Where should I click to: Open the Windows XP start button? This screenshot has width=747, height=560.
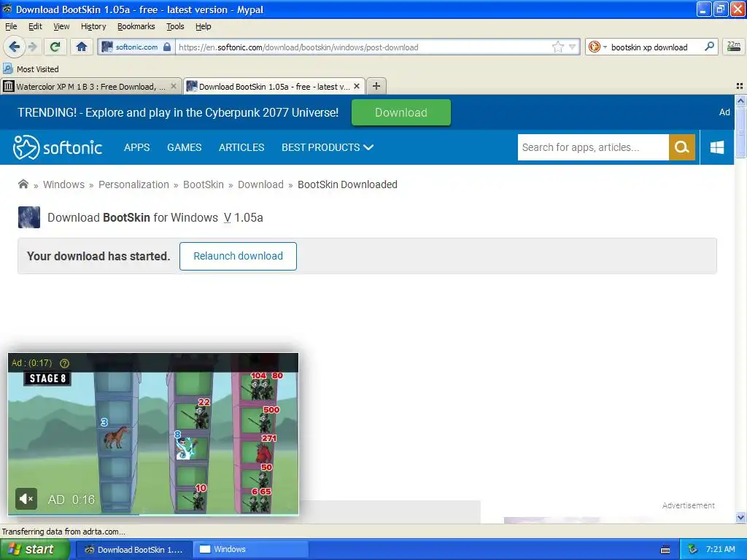coord(34,550)
